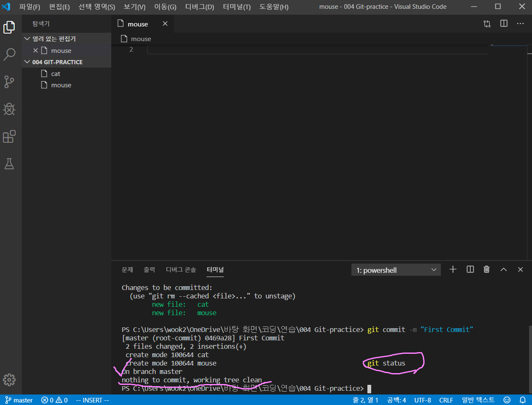This screenshot has width=532, height=405.
Task: Open the View menu 보기(V)
Action: click(x=134, y=7)
